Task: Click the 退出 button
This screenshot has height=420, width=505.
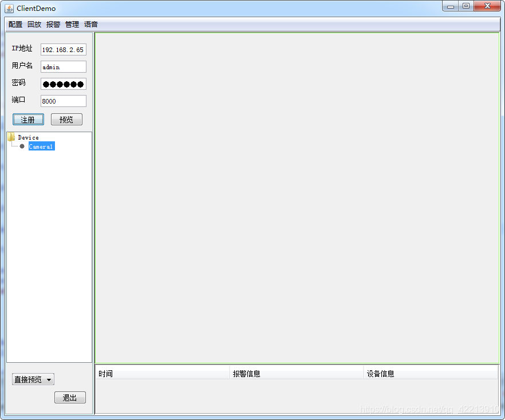Action: 70,398
